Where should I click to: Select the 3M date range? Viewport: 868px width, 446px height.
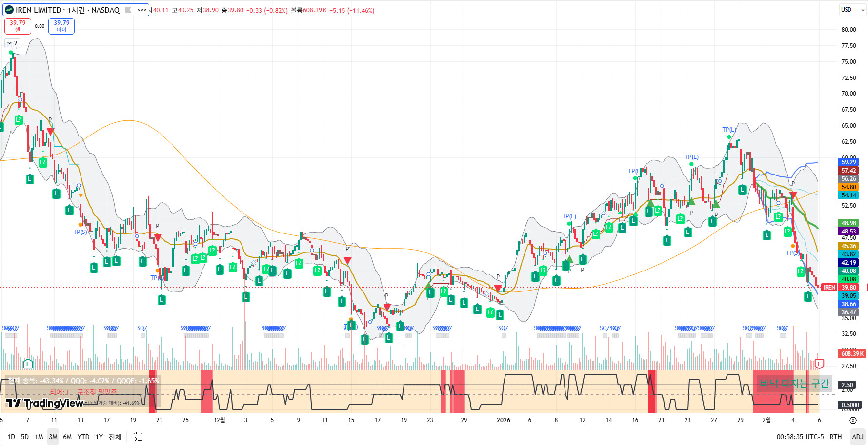coord(53,437)
